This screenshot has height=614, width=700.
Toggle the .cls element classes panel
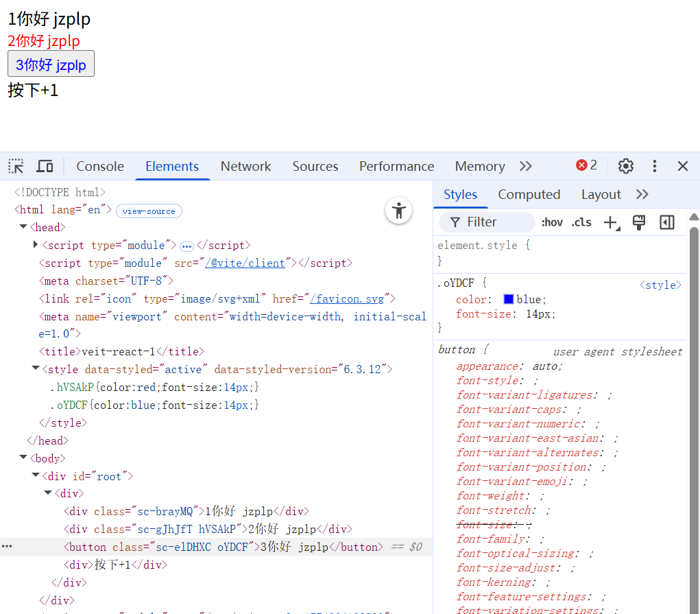pos(581,222)
